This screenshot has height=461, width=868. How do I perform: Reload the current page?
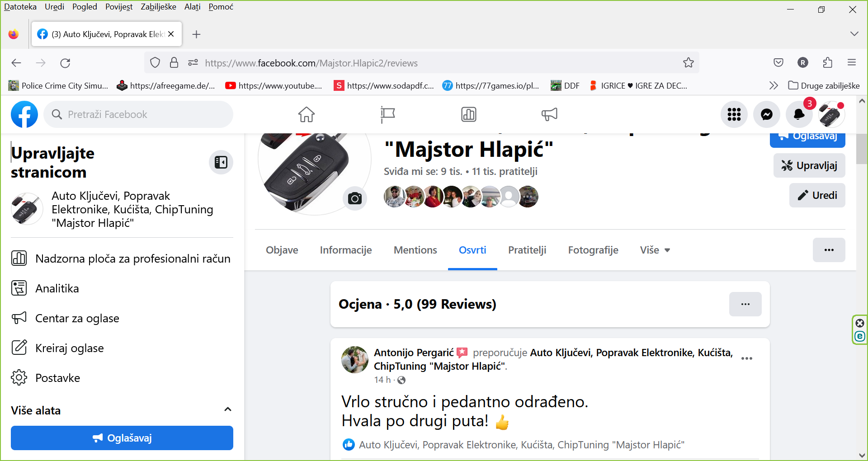tap(65, 63)
